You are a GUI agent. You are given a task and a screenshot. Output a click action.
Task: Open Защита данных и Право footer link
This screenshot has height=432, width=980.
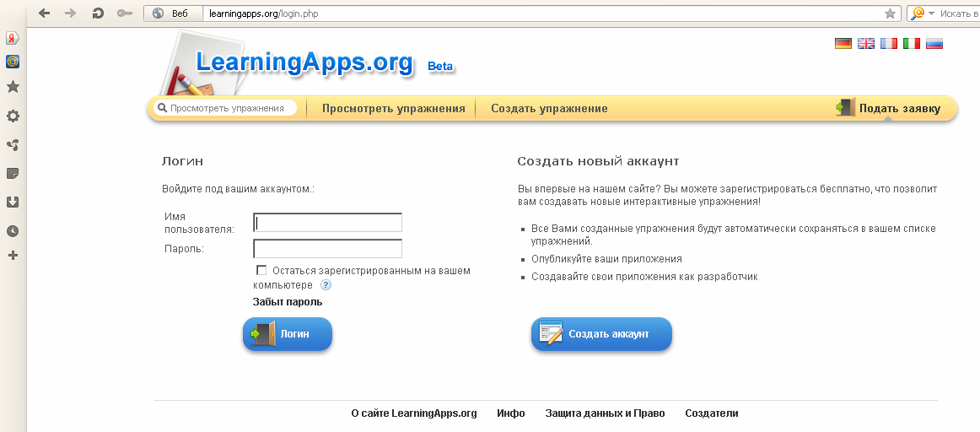coord(605,413)
